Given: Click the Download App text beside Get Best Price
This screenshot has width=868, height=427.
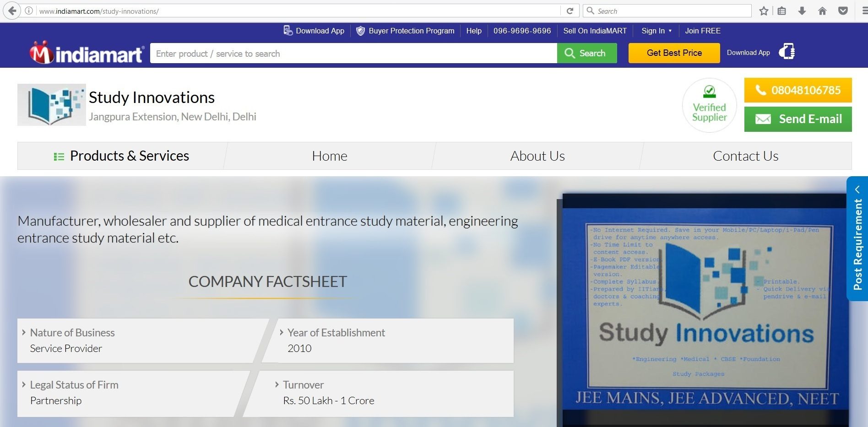Looking at the screenshot, I should coord(749,53).
